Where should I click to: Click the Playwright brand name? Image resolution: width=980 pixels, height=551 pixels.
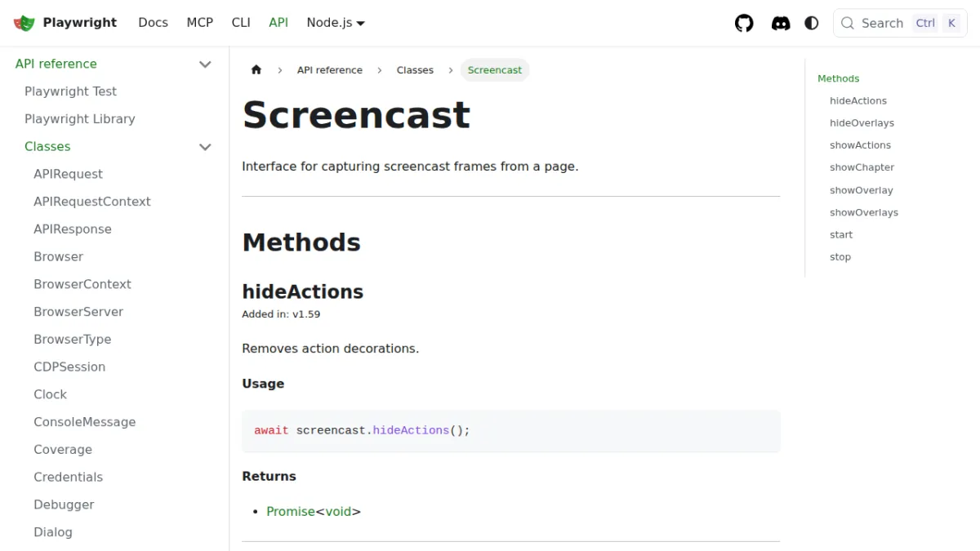[x=80, y=23]
